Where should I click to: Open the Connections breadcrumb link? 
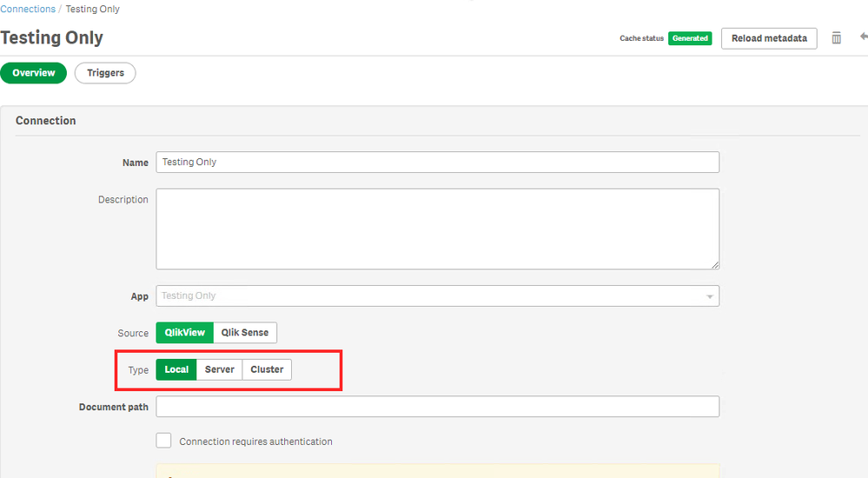[x=28, y=9]
